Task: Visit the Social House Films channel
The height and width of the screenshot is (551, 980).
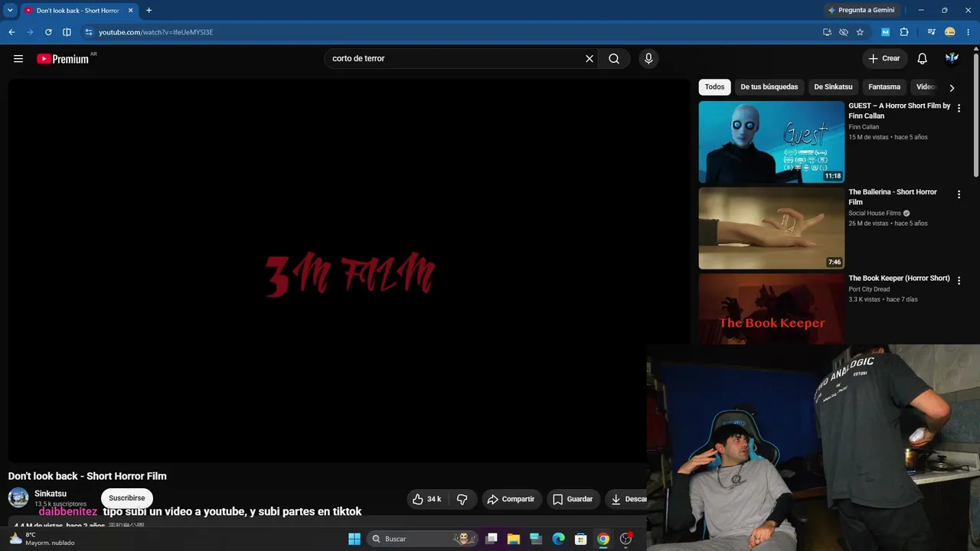Action: click(874, 214)
